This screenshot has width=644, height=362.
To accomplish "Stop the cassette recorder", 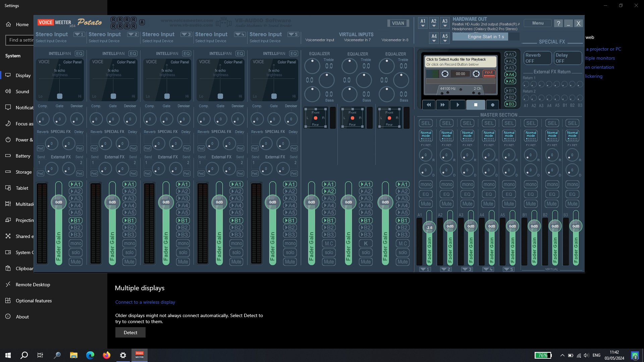I will [x=476, y=105].
